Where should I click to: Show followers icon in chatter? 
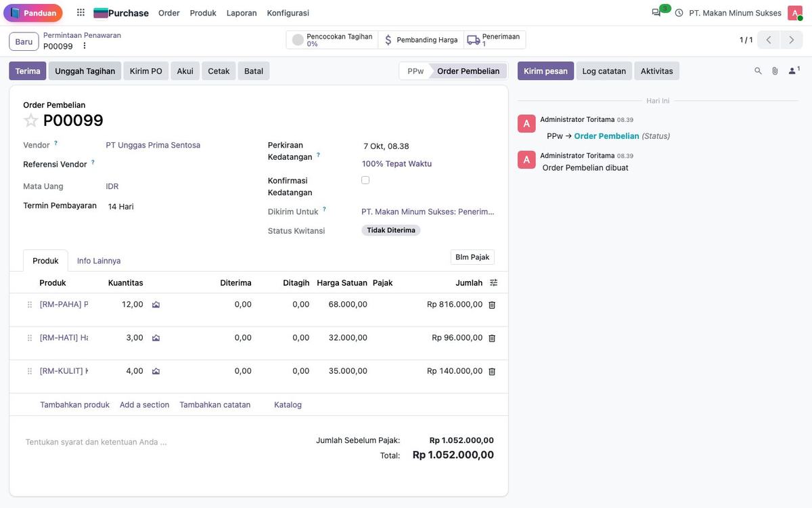coord(794,70)
